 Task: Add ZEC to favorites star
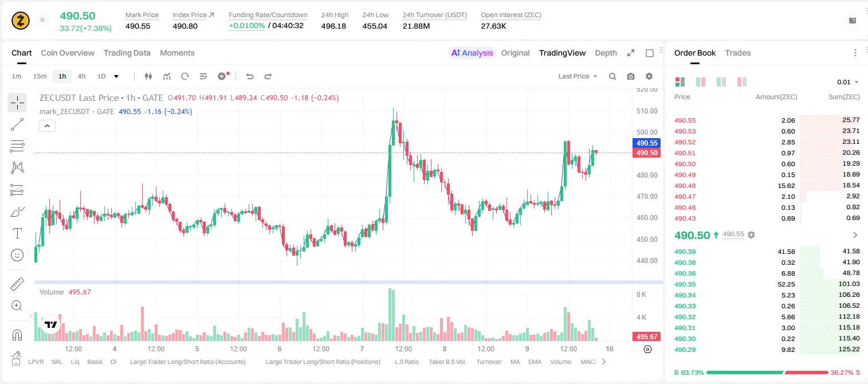click(x=42, y=20)
